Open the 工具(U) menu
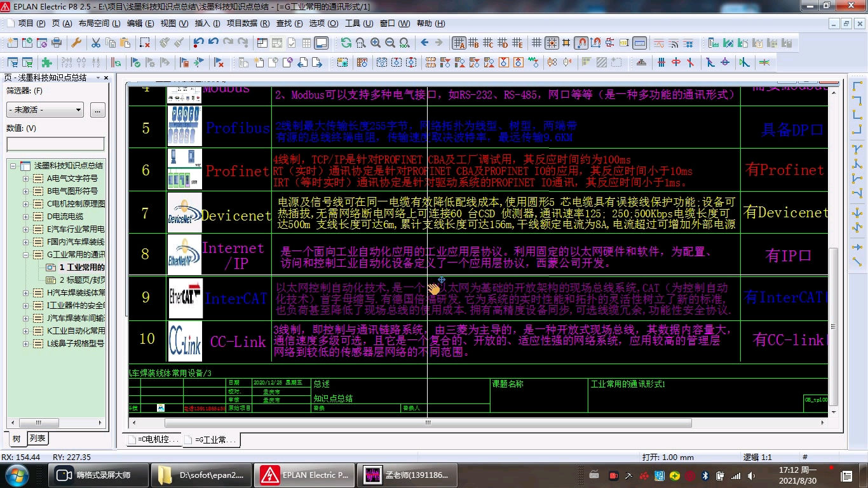The width and height of the screenshot is (868, 488). (359, 24)
